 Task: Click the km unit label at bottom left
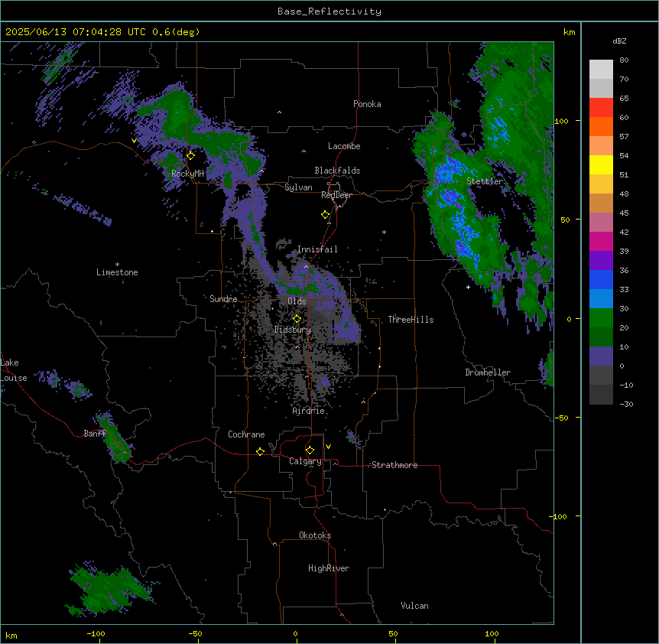(x=11, y=635)
